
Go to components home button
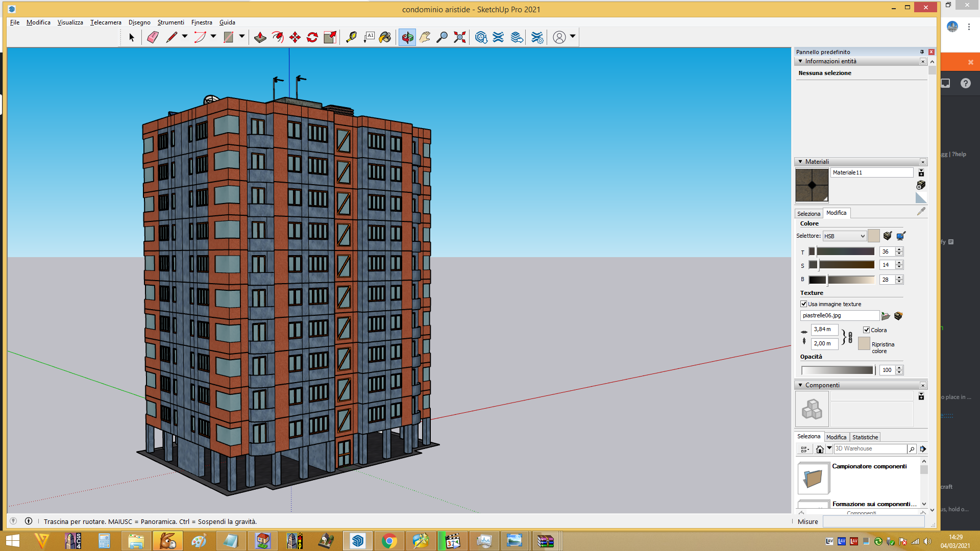pos(820,449)
